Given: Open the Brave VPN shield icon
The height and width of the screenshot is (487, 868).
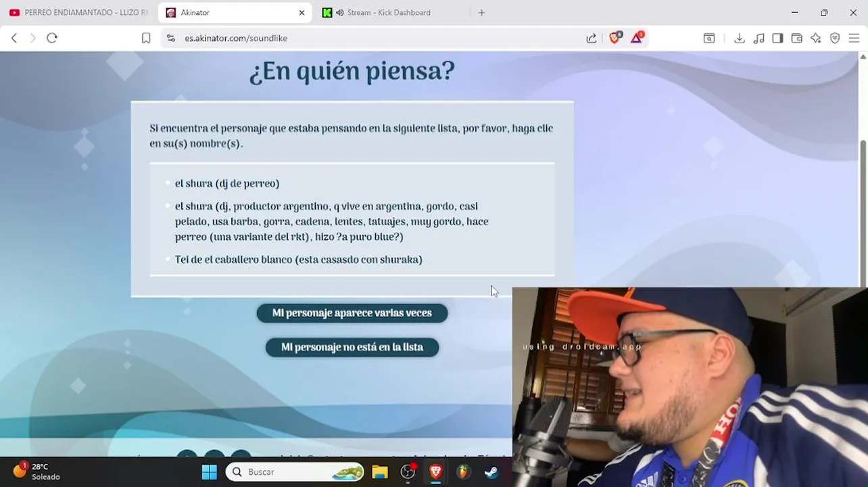Looking at the screenshot, I should tap(835, 39).
